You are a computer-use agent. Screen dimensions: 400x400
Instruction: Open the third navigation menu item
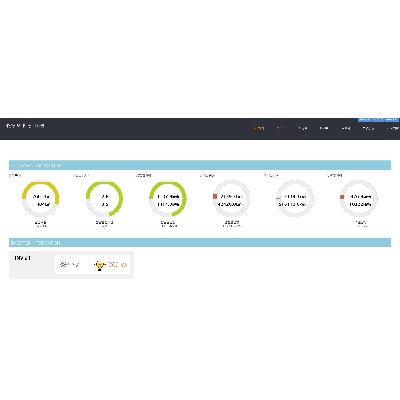[x=303, y=128]
